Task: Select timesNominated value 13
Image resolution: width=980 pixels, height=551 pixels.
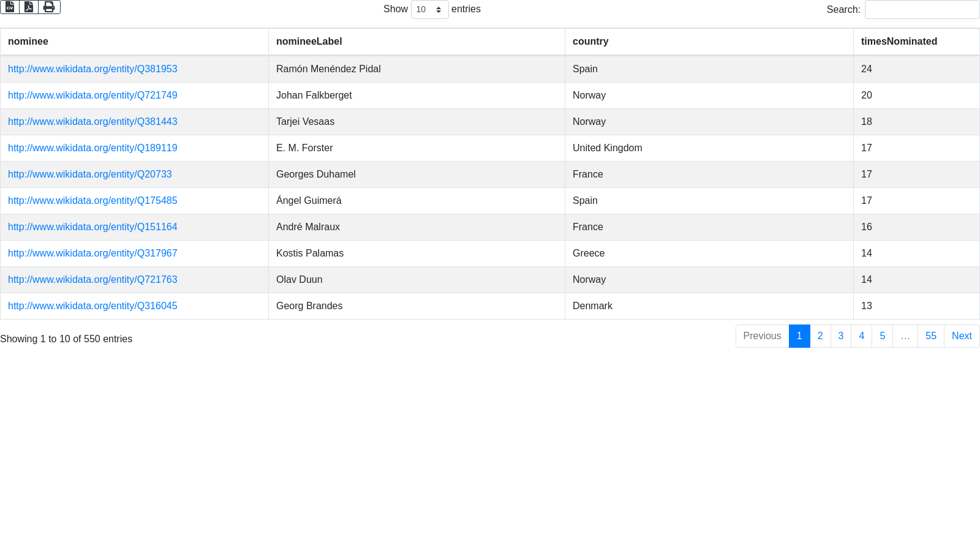Action: tap(916, 306)
